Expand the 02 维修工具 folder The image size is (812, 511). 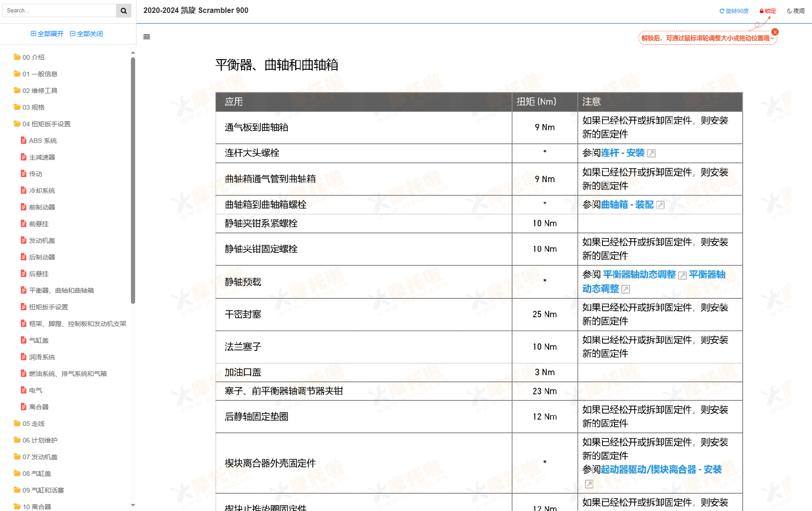pos(36,91)
